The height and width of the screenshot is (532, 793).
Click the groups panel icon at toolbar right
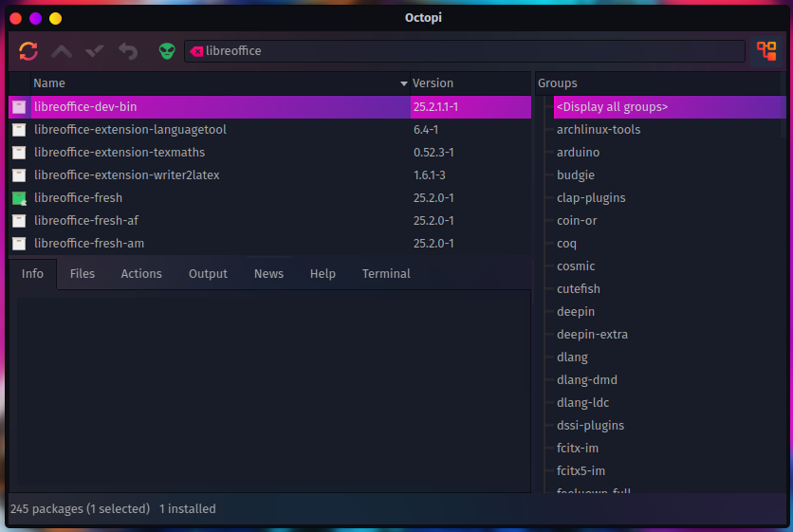coord(765,51)
